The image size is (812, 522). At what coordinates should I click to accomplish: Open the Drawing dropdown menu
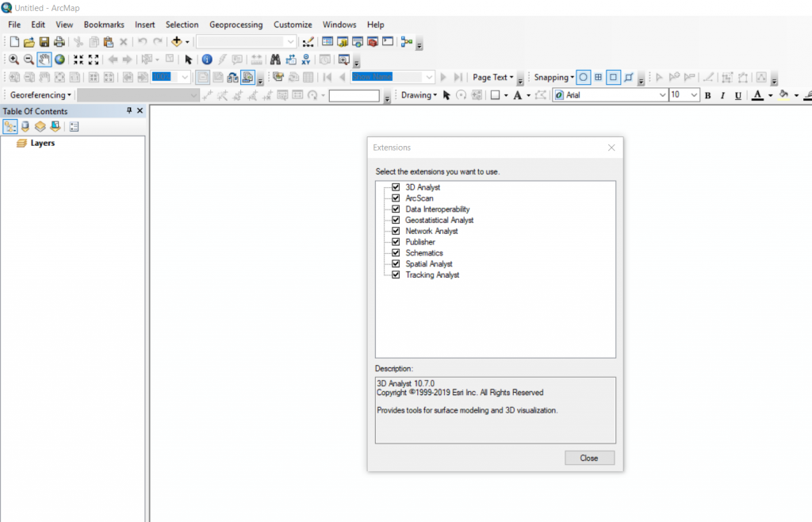(x=419, y=95)
